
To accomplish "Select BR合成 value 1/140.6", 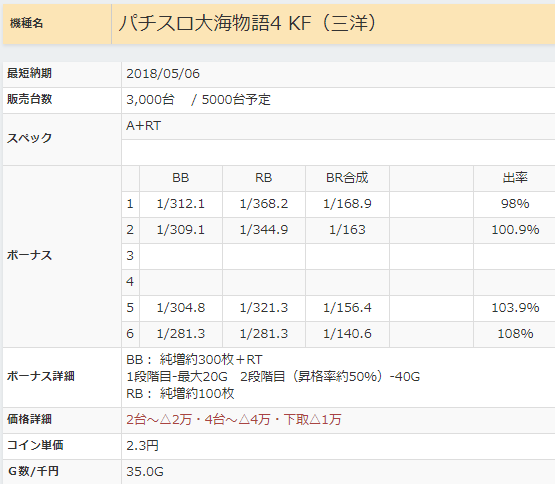I will coord(347,334).
